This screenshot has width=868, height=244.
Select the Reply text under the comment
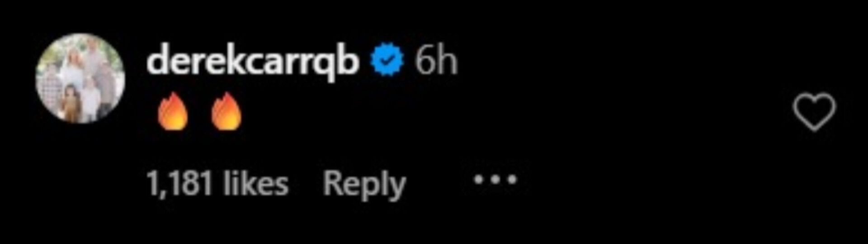click(364, 185)
